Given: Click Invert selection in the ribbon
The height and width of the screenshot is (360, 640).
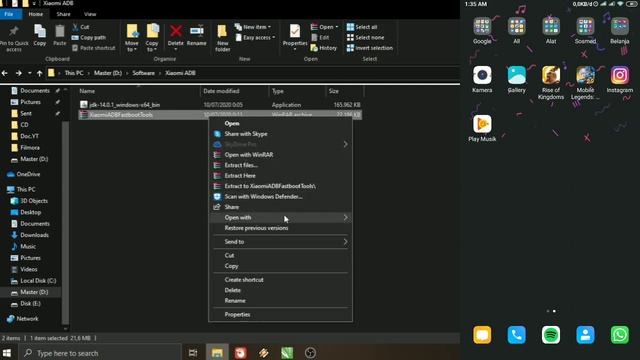Looking at the screenshot, I should (x=370, y=48).
